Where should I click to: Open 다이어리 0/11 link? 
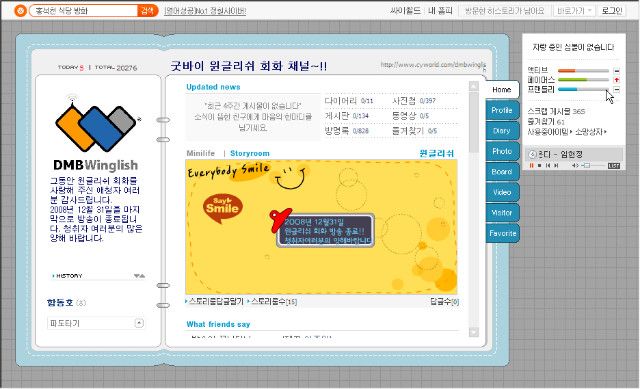click(349, 101)
